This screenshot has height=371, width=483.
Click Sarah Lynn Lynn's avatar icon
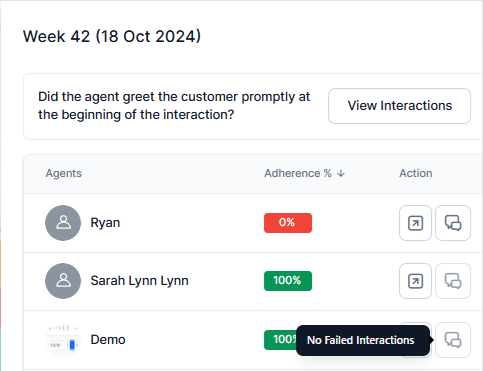pyautogui.click(x=63, y=281)
